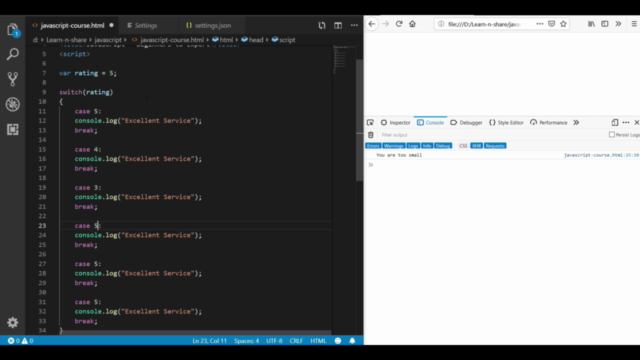Click javascript-course.html:25:10 source link
Image resolution: width=640 pixels, height=360 pixels.
click(601, 155)
